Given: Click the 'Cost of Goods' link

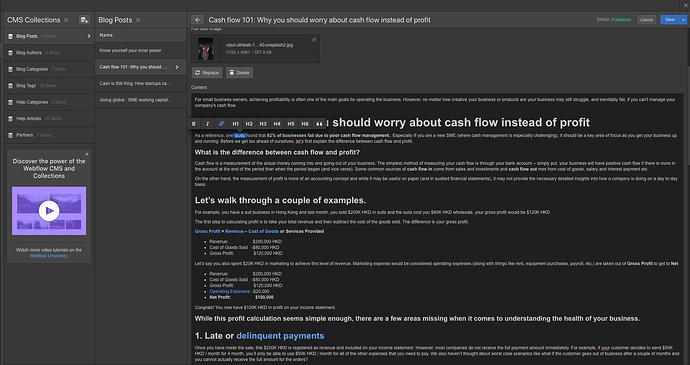Looking at the screenshot, I should (263, 231).
